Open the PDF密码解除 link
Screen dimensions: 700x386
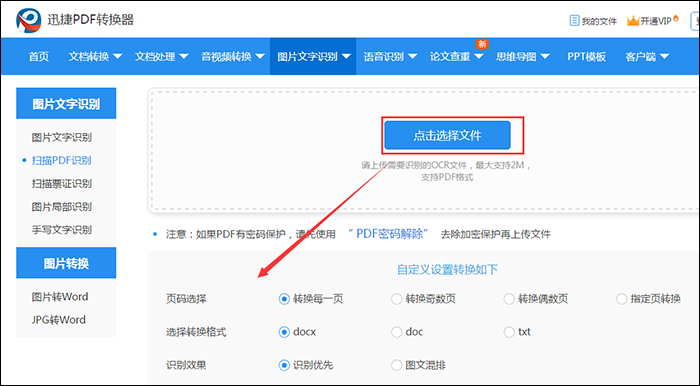[388, 234]
